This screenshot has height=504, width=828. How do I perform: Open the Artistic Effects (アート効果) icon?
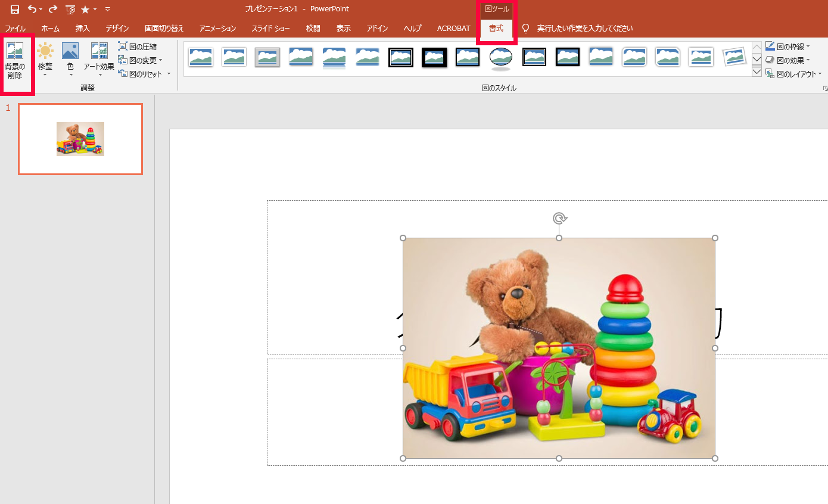99,60
